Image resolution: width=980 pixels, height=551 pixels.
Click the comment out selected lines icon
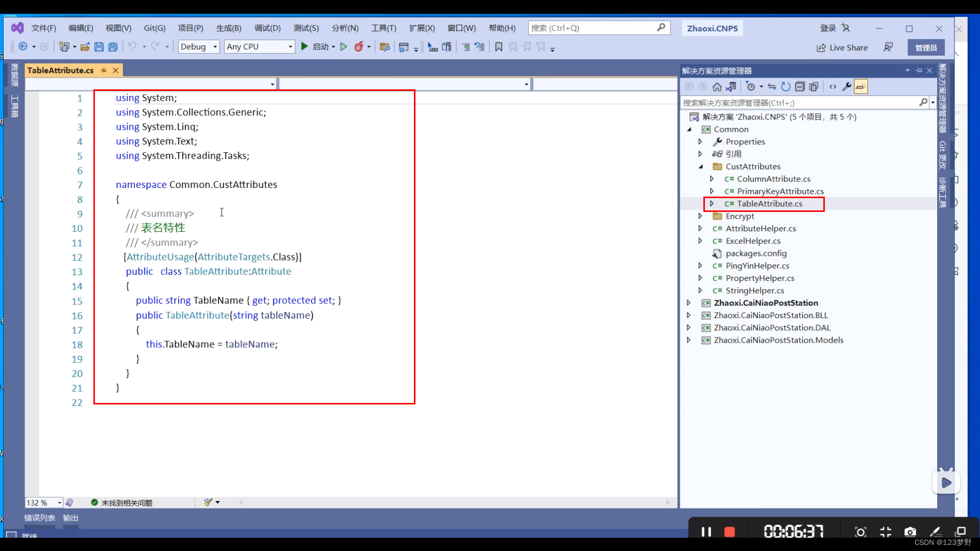point(465,47)
